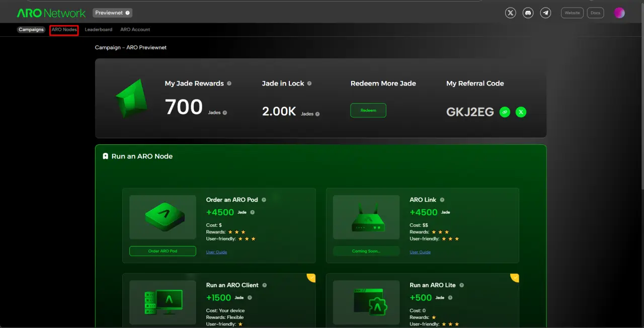Screen dimensions: 644x328
Task: Select the Campaigns tab
Action: (x=31, y=30)
